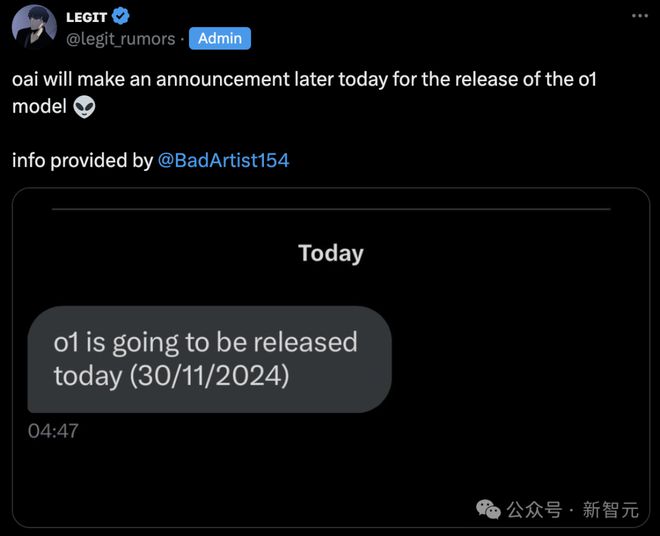660x536 pixels.
Task: Click the LEGIT profile avatar
Action: tap(33, 26)
